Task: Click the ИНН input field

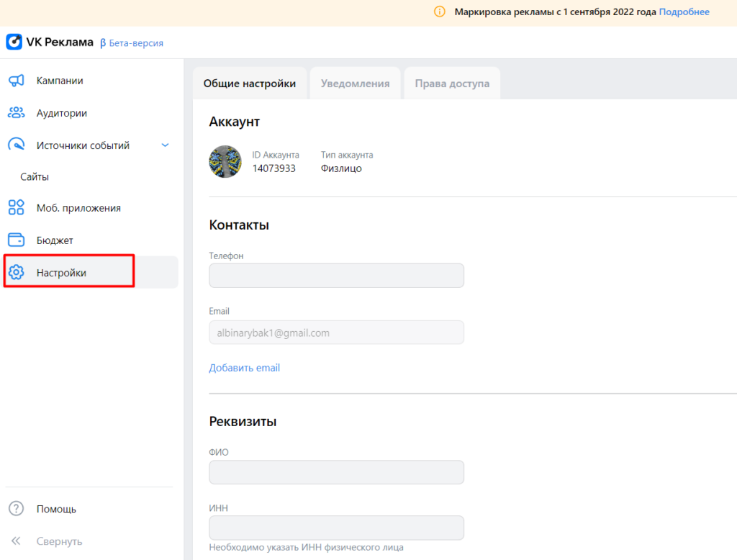Action: [x=336, y=528]
